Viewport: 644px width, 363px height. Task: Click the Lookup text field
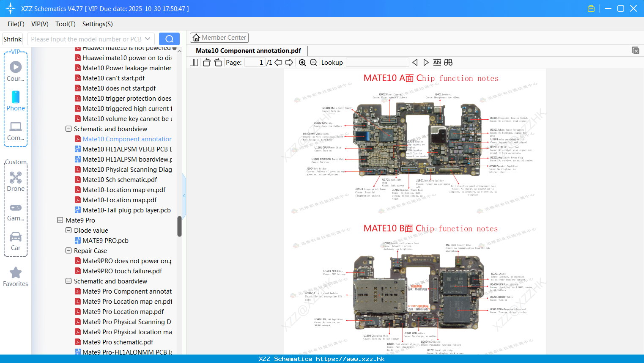(x=377, y=62)
